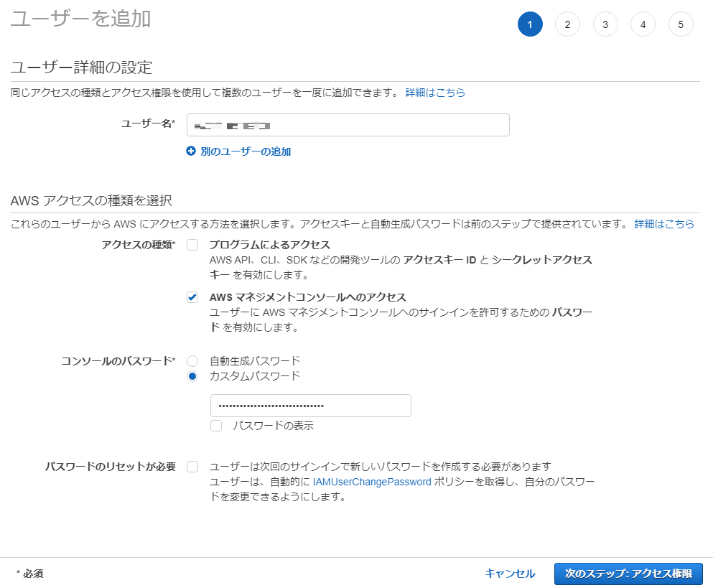The width and height of the screenshot is (713, 588).
Task: Click into the custom password field
Action: (x=311, y=406)
